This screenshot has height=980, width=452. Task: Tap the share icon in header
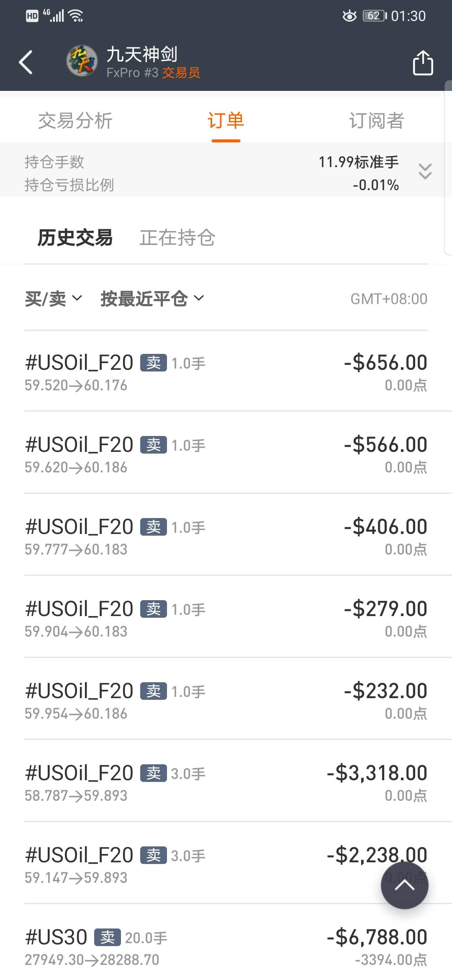tap(423, 62)
